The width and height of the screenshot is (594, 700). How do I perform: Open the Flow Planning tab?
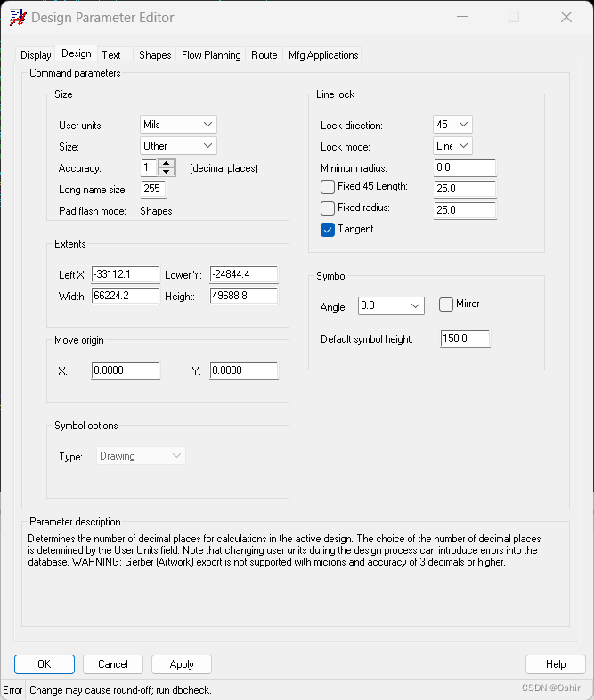click(211, 55)
